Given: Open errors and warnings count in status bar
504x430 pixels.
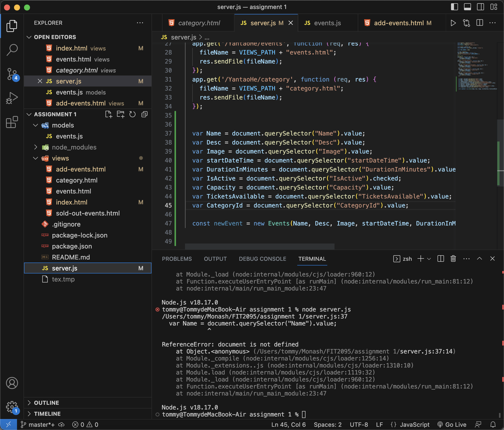Looking at the screenshot, I should pyautogui.click(x=85, y=424).
